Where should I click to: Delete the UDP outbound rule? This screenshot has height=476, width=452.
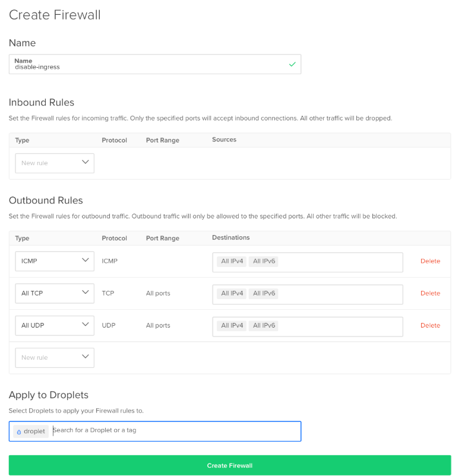pos(430,325)
